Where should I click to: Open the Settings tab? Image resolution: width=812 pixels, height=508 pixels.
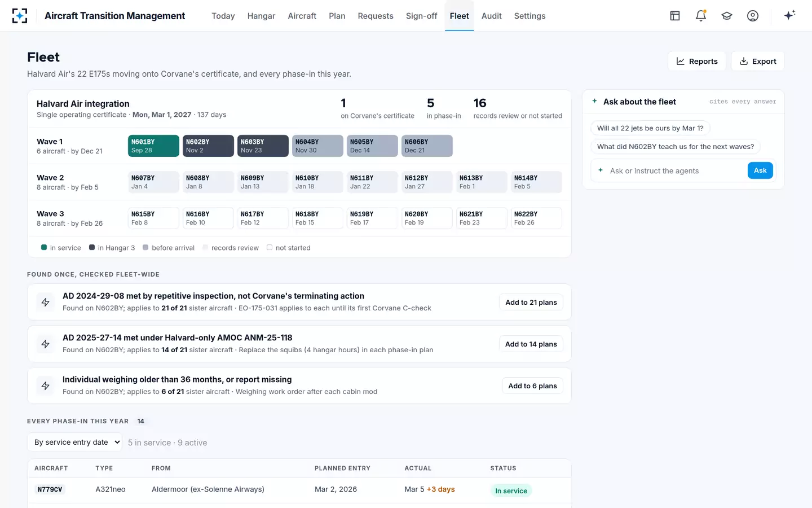(x=529, y=16)
